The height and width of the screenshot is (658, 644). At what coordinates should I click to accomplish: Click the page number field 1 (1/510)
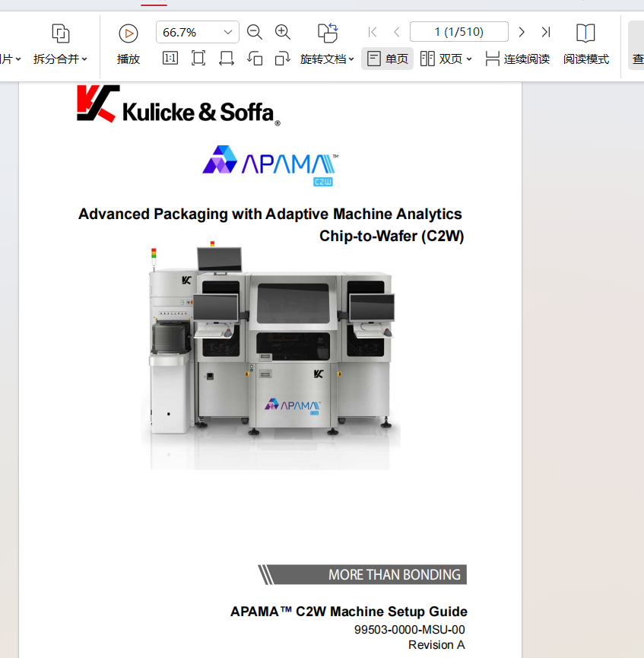459,32
